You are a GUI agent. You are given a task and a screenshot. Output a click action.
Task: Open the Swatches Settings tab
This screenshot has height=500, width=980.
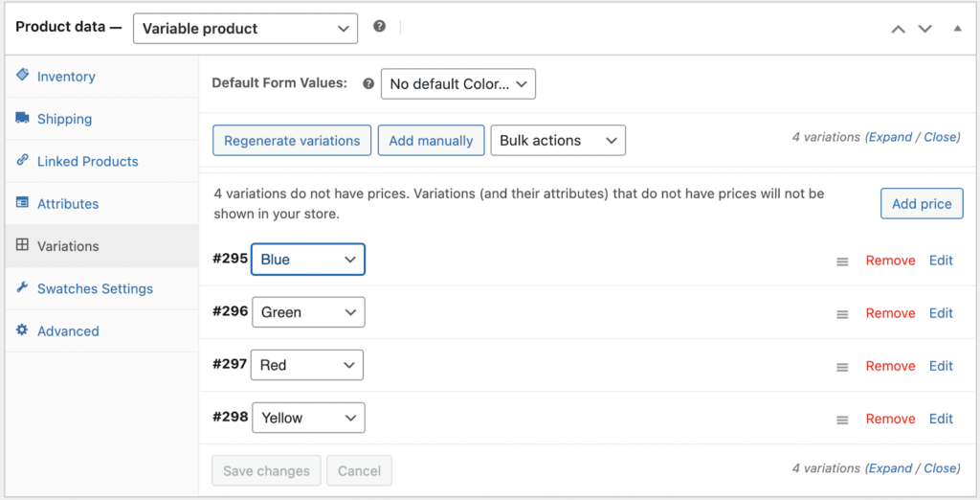(x=95, y=288)
